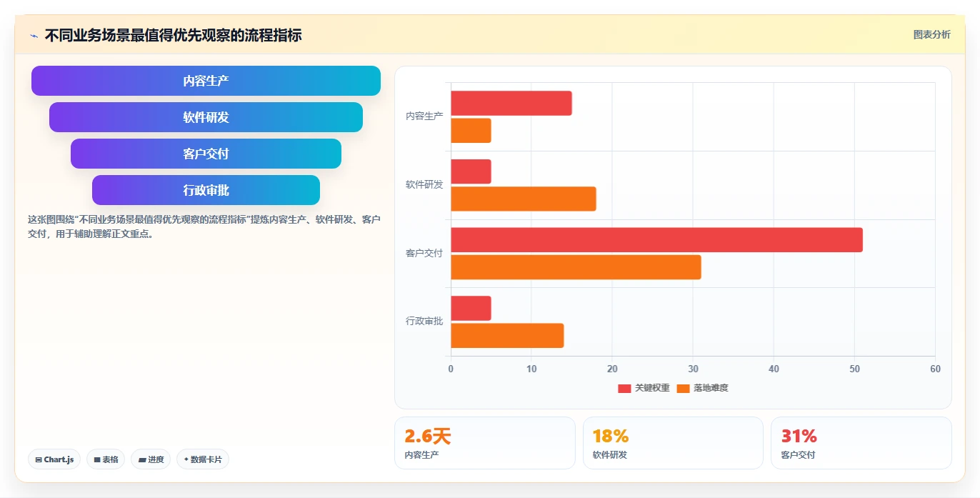This screenshot has width=980, height=498.
Task: Click the chart y-axis label 客户交付
Action: [x=424, y=253]
